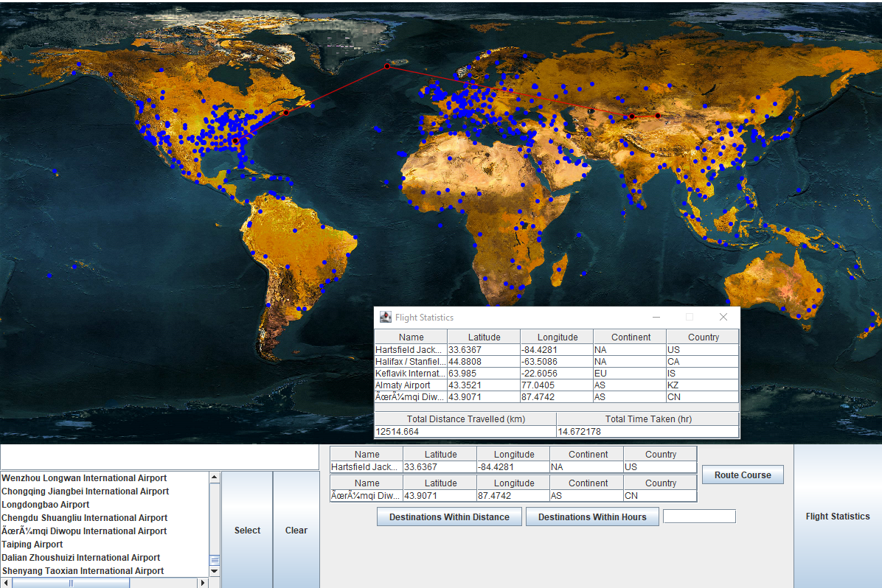This screenshot has width=882, height=588.
Task: Close the Flight Statistics window
Action: coord(723,317)
